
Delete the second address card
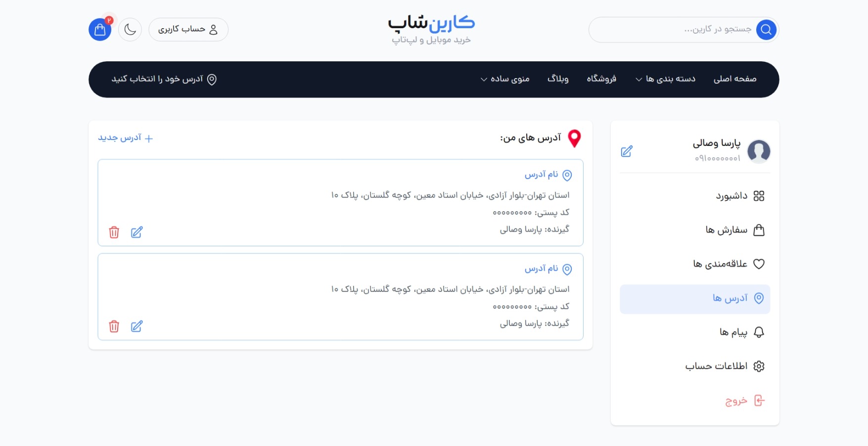(114, 326)
